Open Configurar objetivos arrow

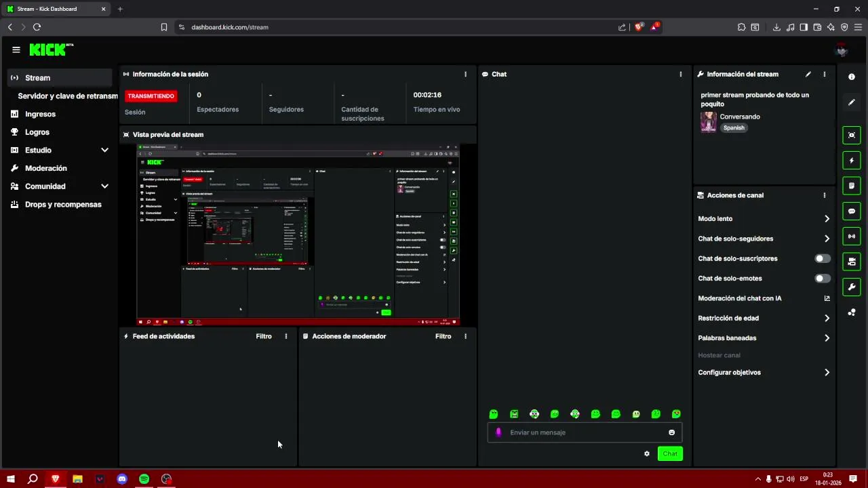coord(827,373)
